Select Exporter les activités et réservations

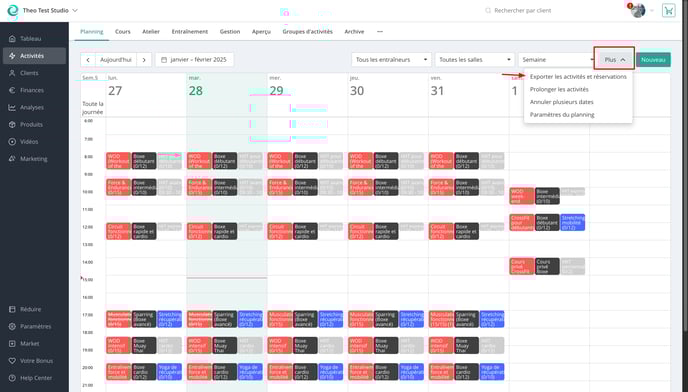click(x=578, y=76)
